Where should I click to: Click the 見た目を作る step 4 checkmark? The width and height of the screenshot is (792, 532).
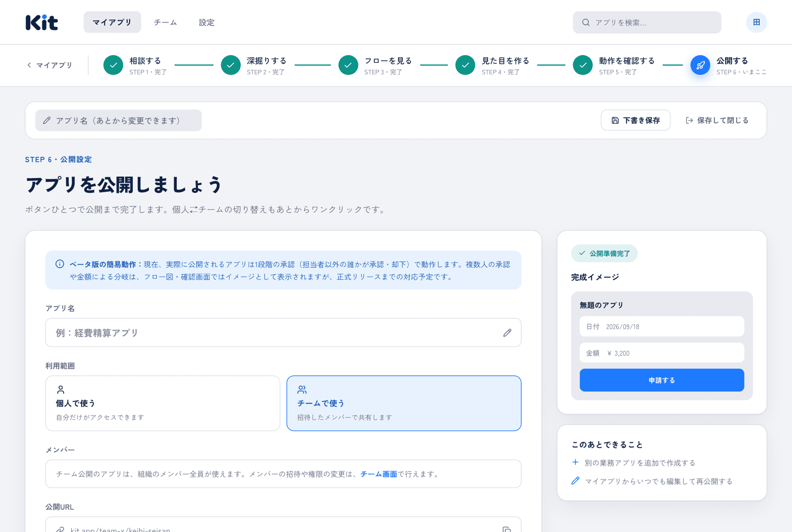[465, 65]
